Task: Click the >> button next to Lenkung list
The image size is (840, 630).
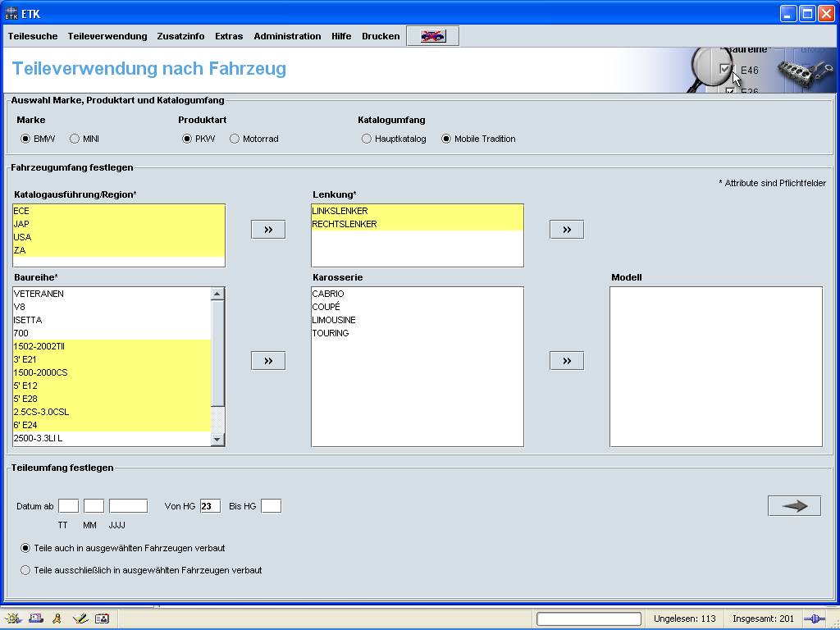Action: click(566, 230)
